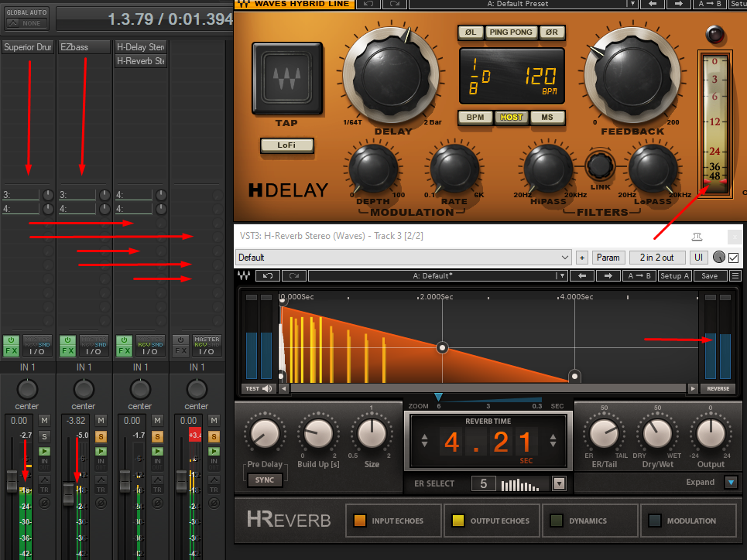This screenshot has width=747, height=560.
Task: Click the UI button in H-Reverb window
Action: point(698,258)
